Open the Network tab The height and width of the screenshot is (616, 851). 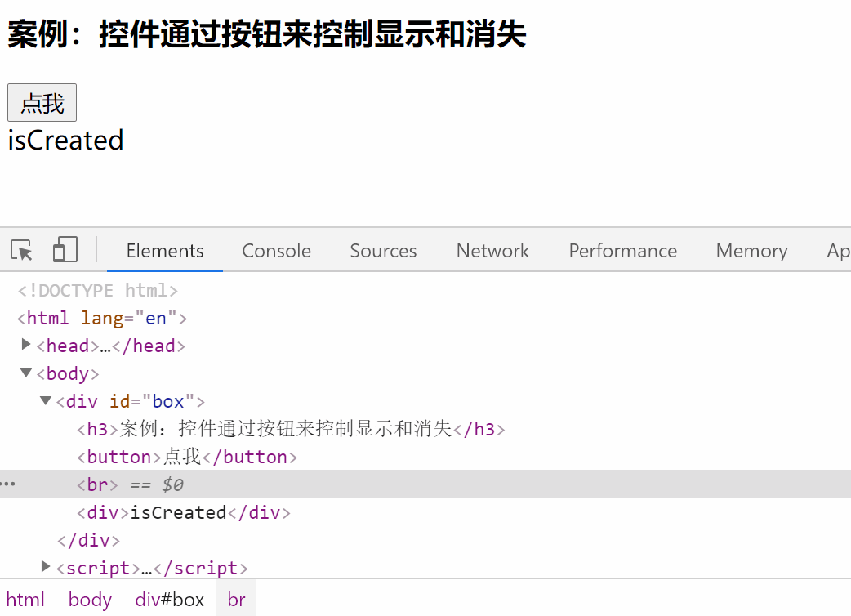[x=492, y=251]
